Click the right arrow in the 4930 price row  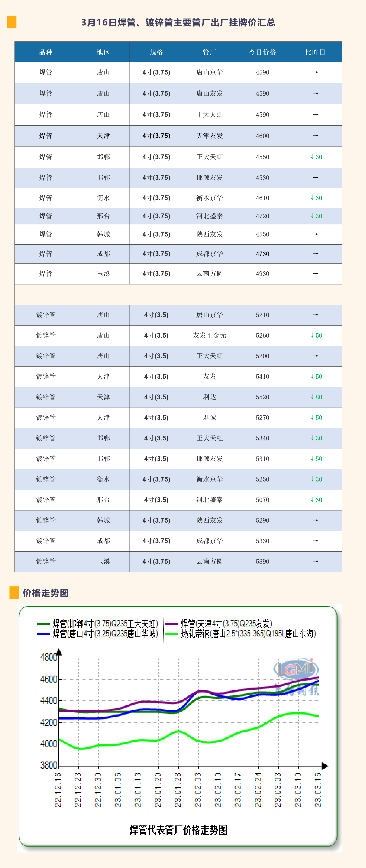coord(315,274)
